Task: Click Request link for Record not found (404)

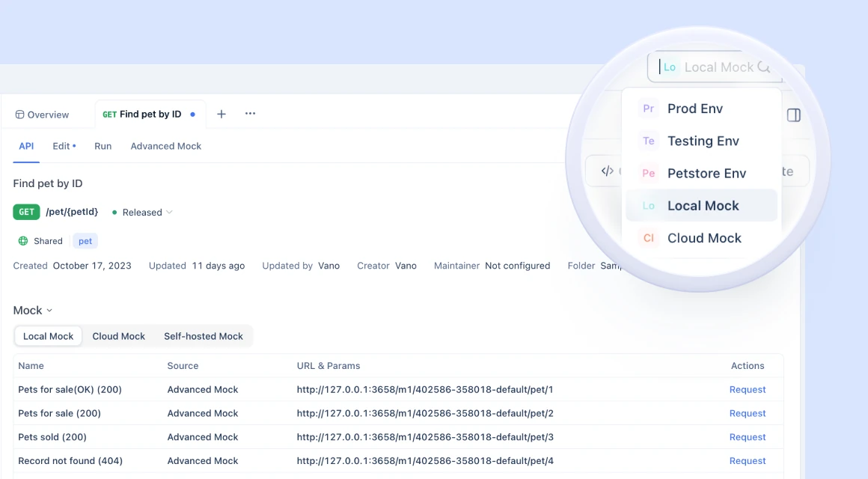Action: coord(747,461)
